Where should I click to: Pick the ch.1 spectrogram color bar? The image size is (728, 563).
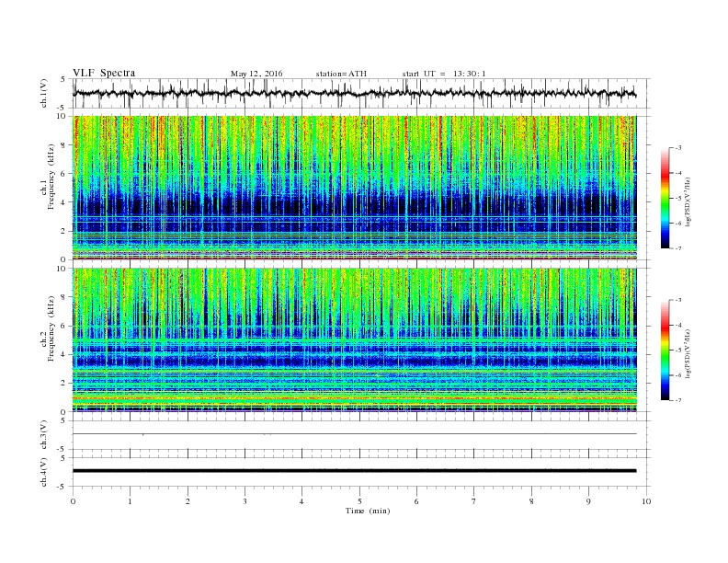(x=665, y=198)
